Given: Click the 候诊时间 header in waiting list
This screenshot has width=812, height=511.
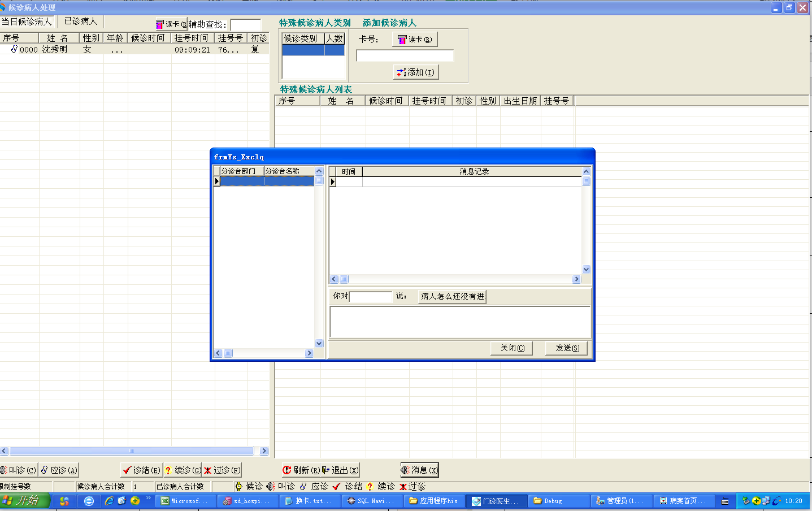Looking at the screenshot, I should [148, 38].
